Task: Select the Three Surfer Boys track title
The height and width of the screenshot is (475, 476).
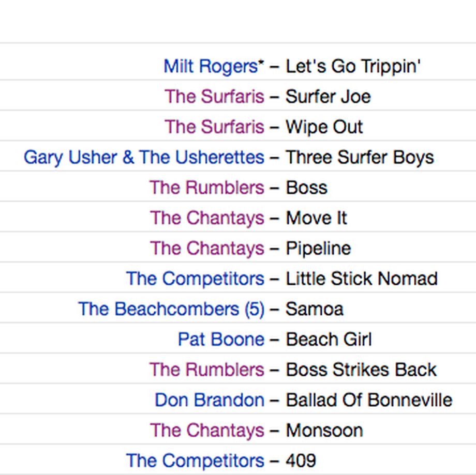Action: [360, 157]
